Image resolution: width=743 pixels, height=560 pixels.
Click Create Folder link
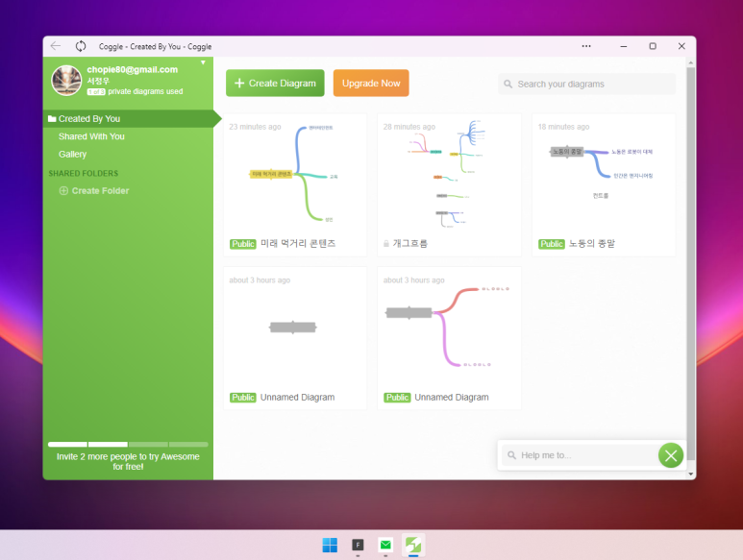[x=100, y=191]
